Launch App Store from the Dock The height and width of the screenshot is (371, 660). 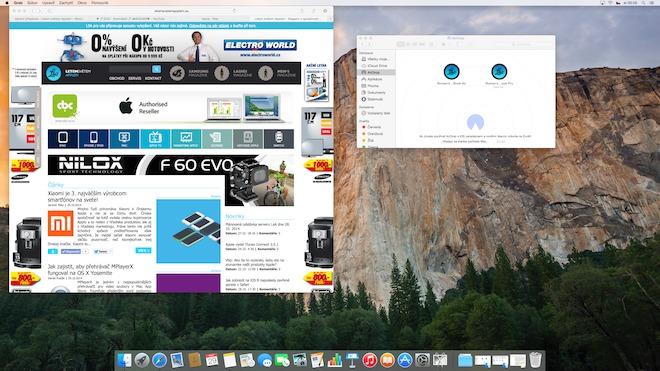tap(405, 360)
